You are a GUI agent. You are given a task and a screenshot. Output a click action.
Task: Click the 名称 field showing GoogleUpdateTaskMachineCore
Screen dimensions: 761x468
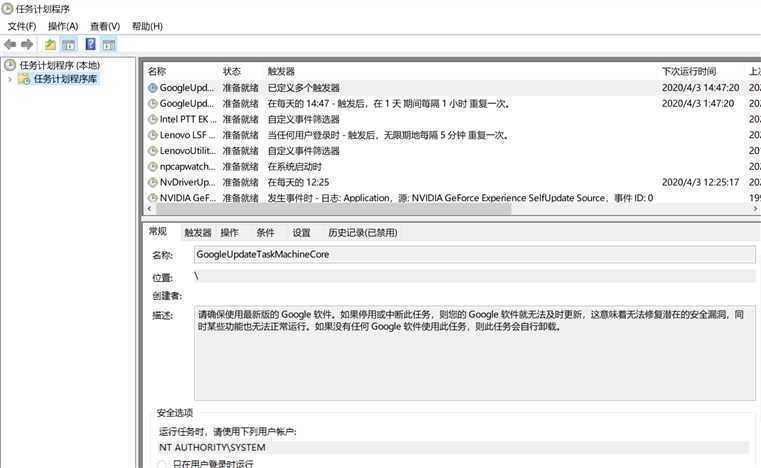pyautogui.click(x=475, y=254)
